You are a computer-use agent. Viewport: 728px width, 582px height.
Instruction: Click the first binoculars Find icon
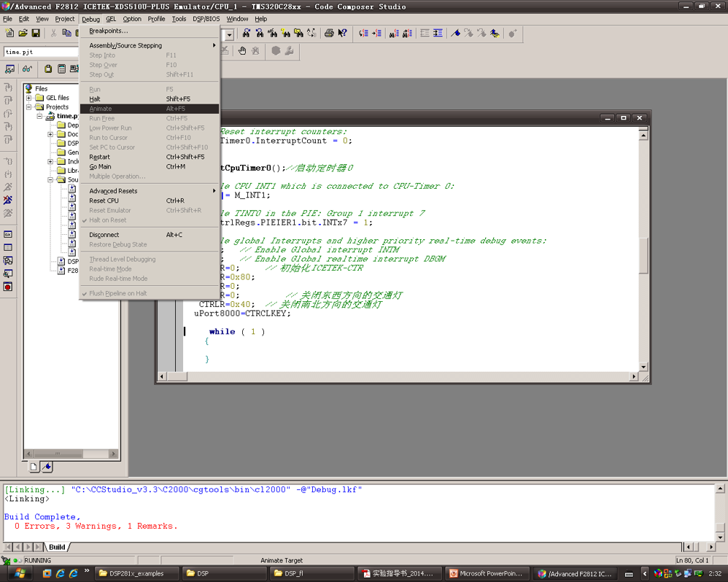pyautogui.click(x=247, y=33)
